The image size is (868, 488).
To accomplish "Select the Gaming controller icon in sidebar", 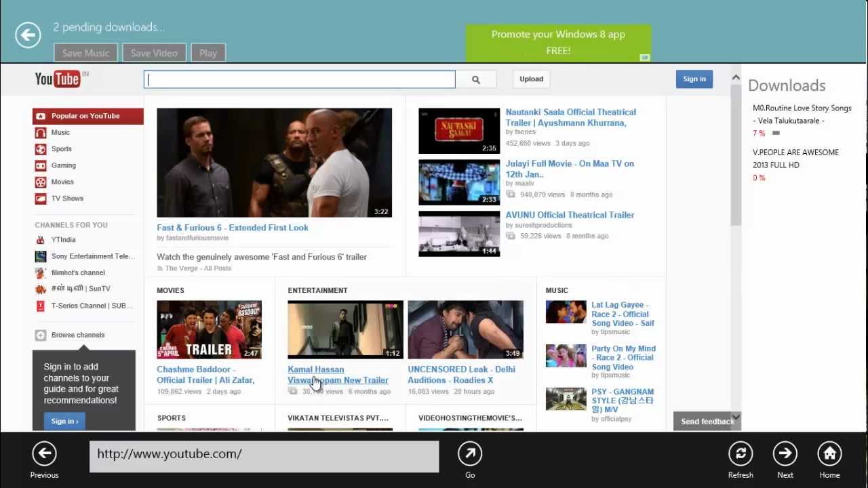I will pyautogui.click(x=41, y=165).
